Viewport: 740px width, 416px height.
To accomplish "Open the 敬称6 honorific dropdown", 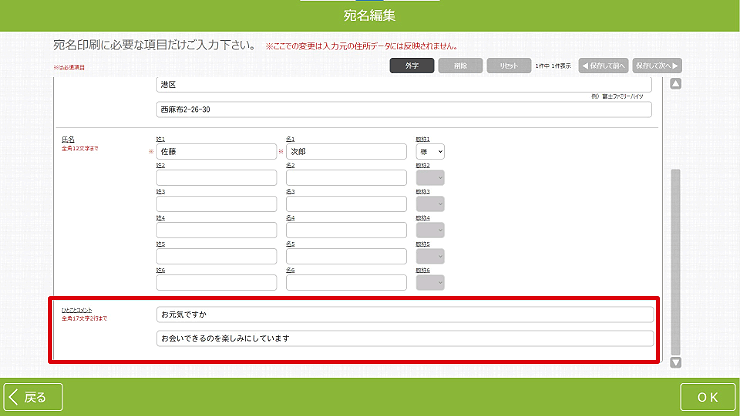I will coord(430,282).
